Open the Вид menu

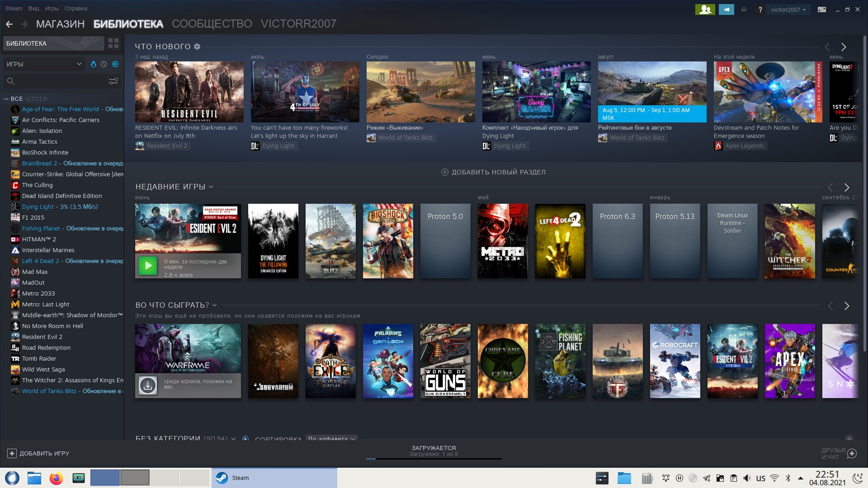[33, 9]
